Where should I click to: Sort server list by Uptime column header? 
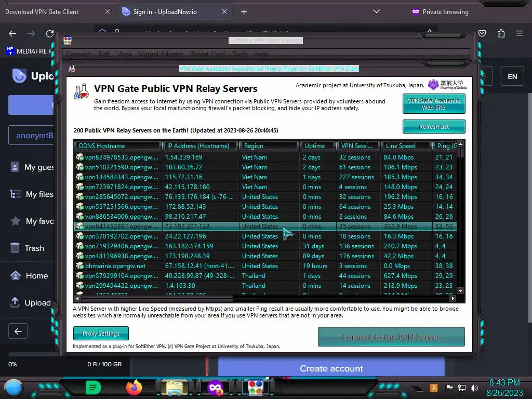(317, 146)
